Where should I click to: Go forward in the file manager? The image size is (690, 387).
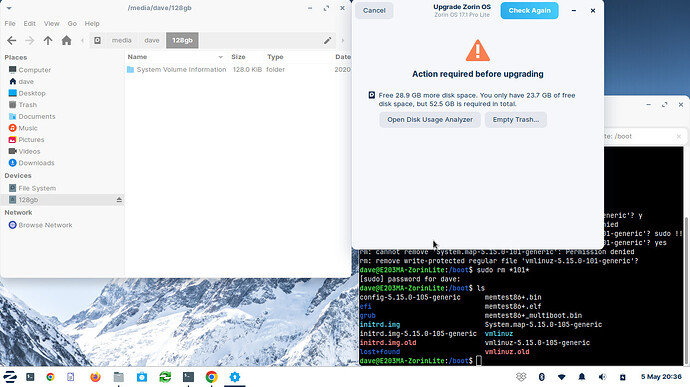click(x=29, y=41)
